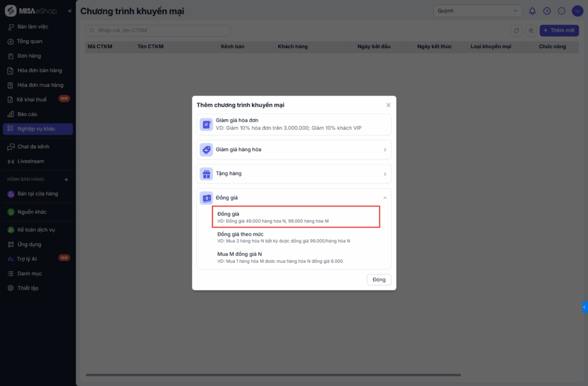Collapse the Đồng giá section chevron
Screen dimensions: 588x386
(385, 198)
